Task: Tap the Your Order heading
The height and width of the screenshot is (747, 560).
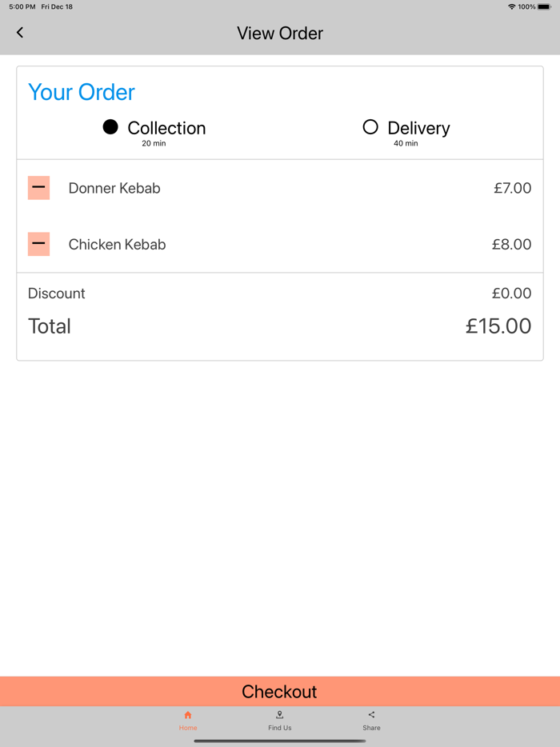Action: coord(82,92)
